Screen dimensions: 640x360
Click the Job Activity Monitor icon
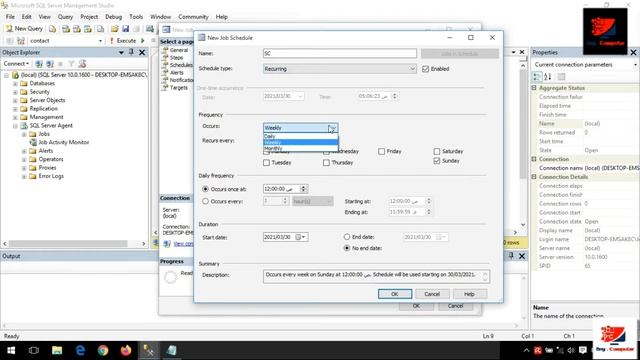[x=33, y=142]
